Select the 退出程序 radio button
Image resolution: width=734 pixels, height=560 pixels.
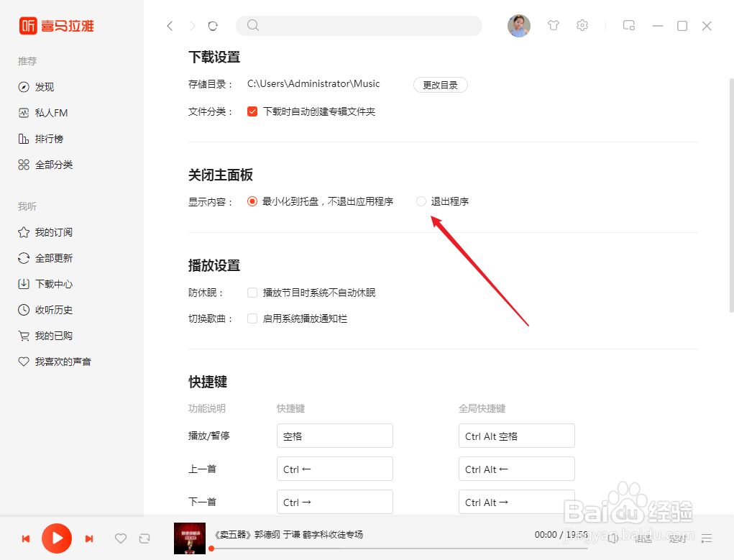pos(421,201)
